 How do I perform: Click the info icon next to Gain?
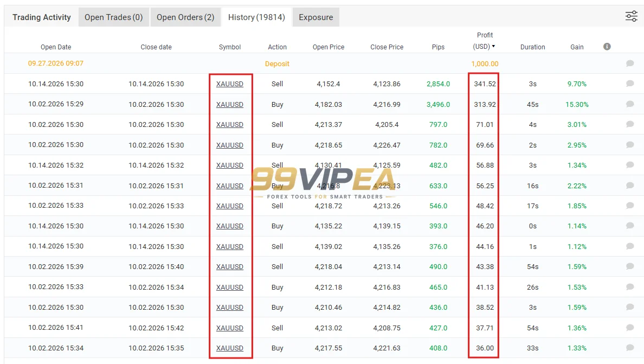(607, 47)
